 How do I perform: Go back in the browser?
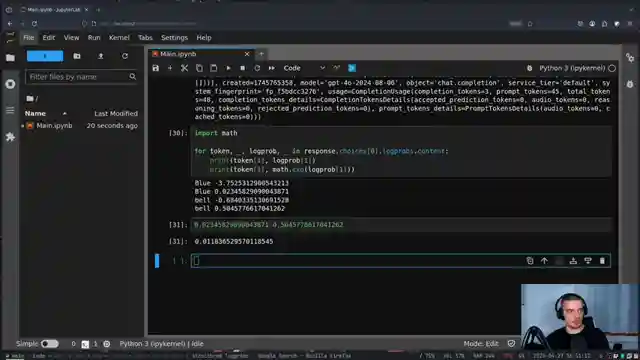[x=10, y=24]
